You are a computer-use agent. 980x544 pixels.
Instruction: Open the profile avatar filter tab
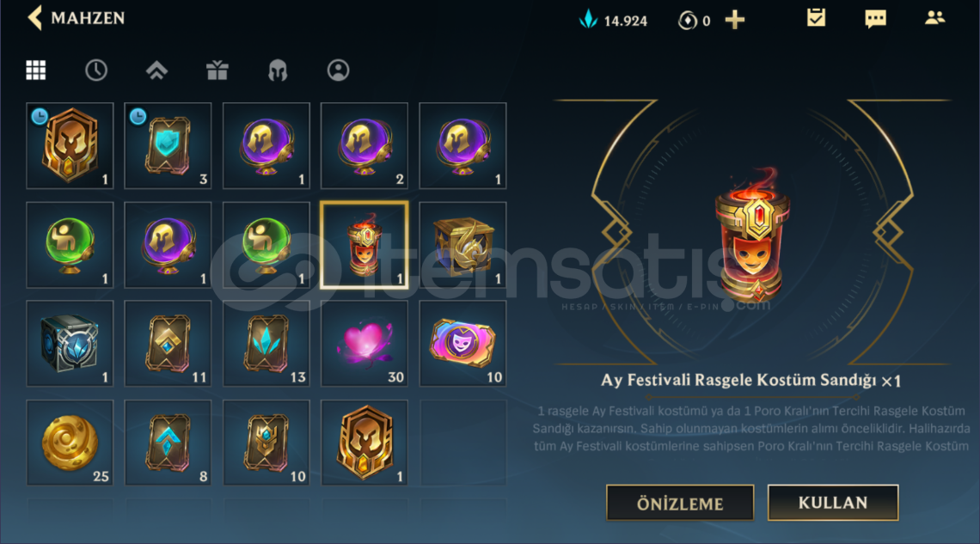(x=338, y=70)
